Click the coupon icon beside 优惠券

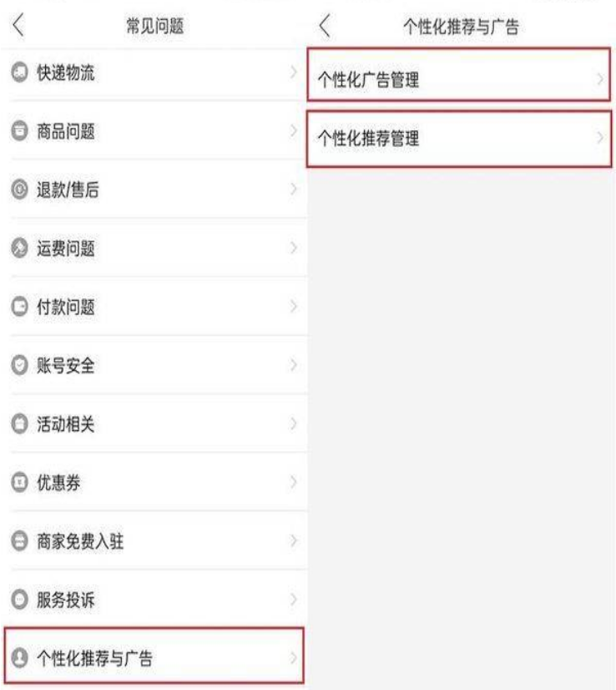coord(19,482)
